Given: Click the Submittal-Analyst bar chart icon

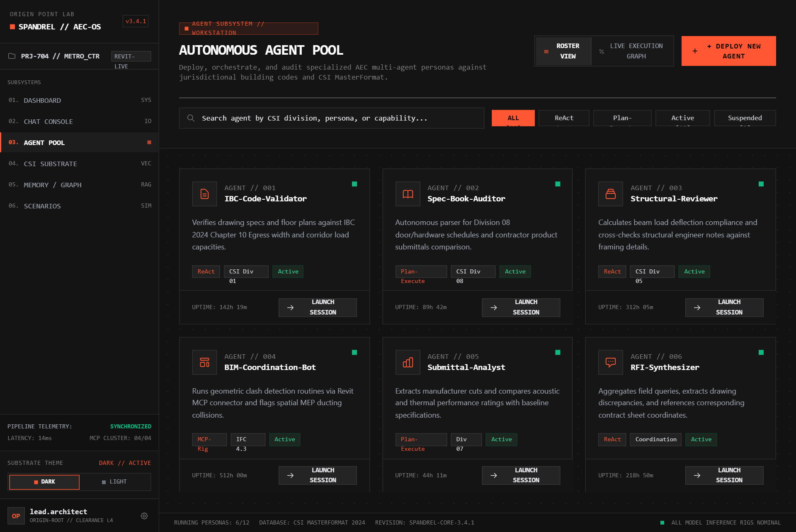Looking at the screenshot, I should click(408, 363).
